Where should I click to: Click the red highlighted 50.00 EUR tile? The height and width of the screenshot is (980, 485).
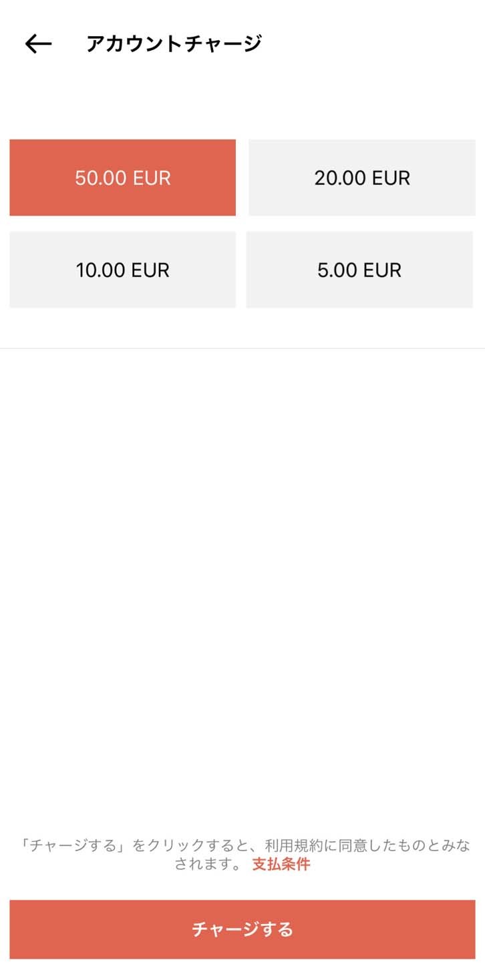(122, 178)
